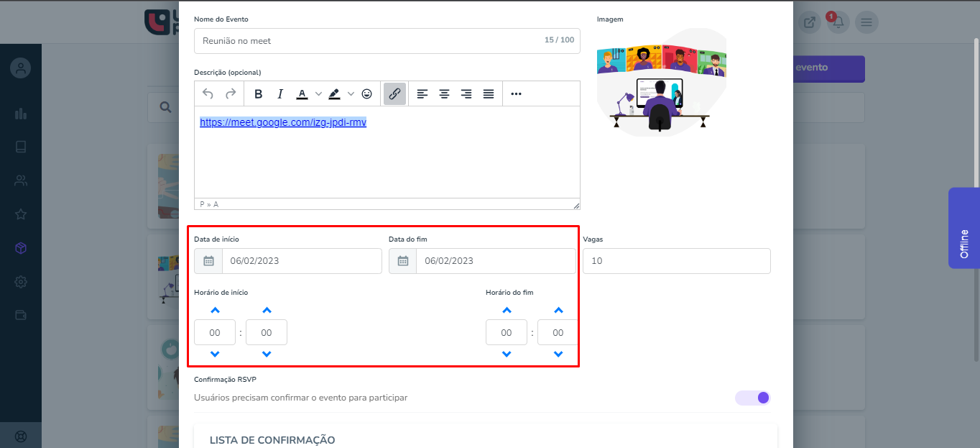Open the hamburger menu icon
Screen dimensions: 980x448
point(866,22)
